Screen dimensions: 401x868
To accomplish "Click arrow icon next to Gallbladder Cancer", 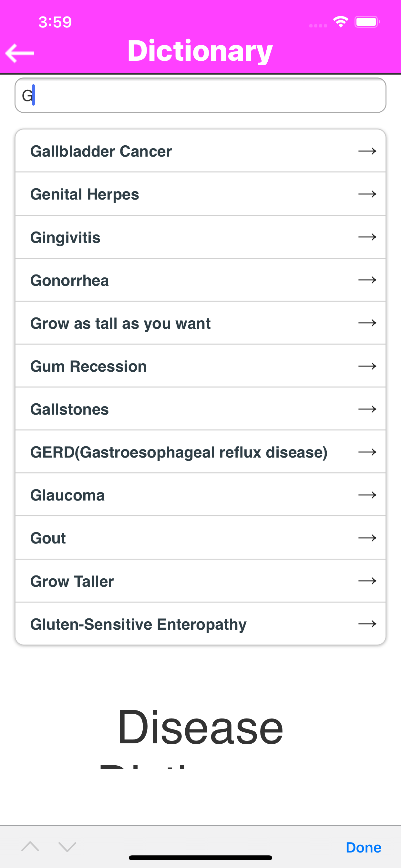I will 367,151.
